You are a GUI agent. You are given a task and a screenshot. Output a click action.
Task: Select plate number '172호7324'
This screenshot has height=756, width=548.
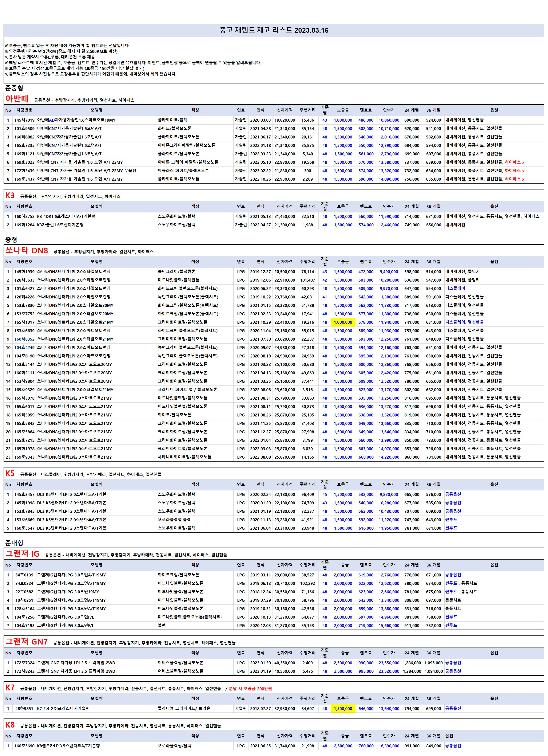pyautogui.click(x=24, y=663)
